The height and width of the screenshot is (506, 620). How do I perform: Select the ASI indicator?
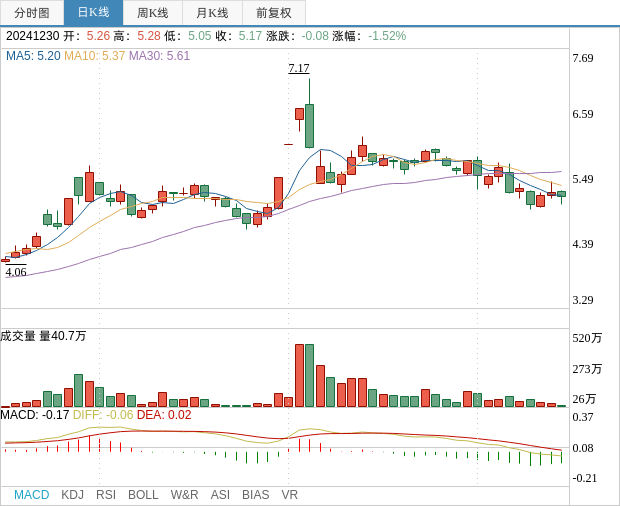(x=220, y=495)
